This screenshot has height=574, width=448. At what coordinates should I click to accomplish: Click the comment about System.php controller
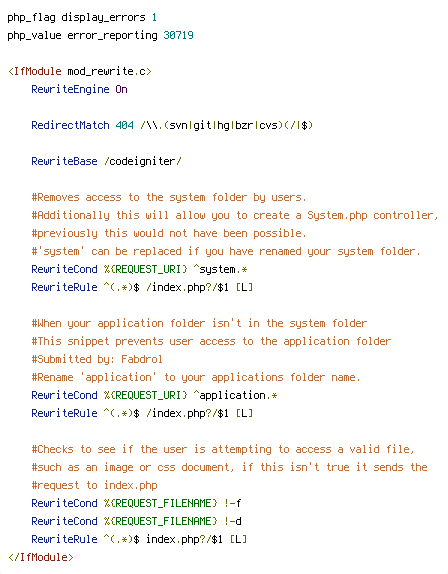pos(235,215)
